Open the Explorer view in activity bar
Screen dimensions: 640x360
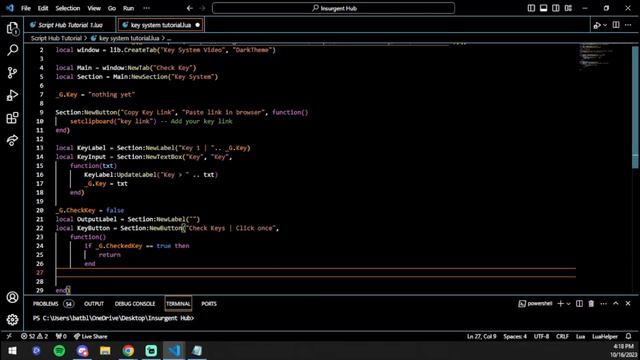coord(12,28)
